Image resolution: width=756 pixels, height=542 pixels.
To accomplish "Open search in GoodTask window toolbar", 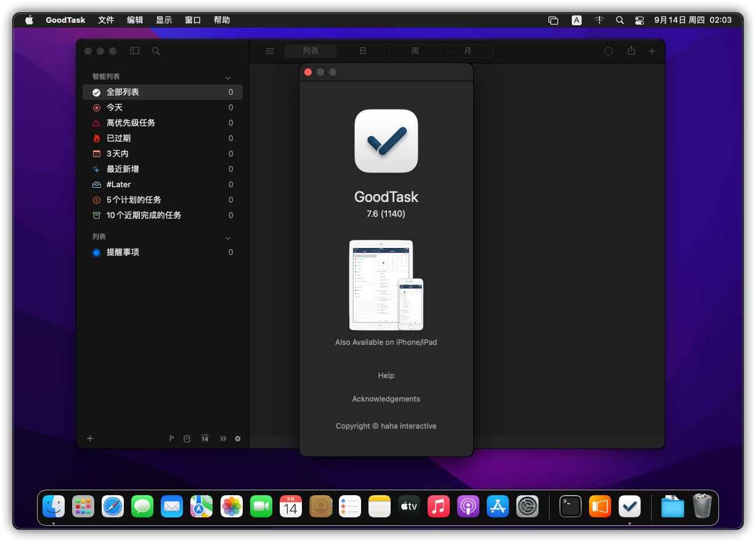I will coord(156,51).
